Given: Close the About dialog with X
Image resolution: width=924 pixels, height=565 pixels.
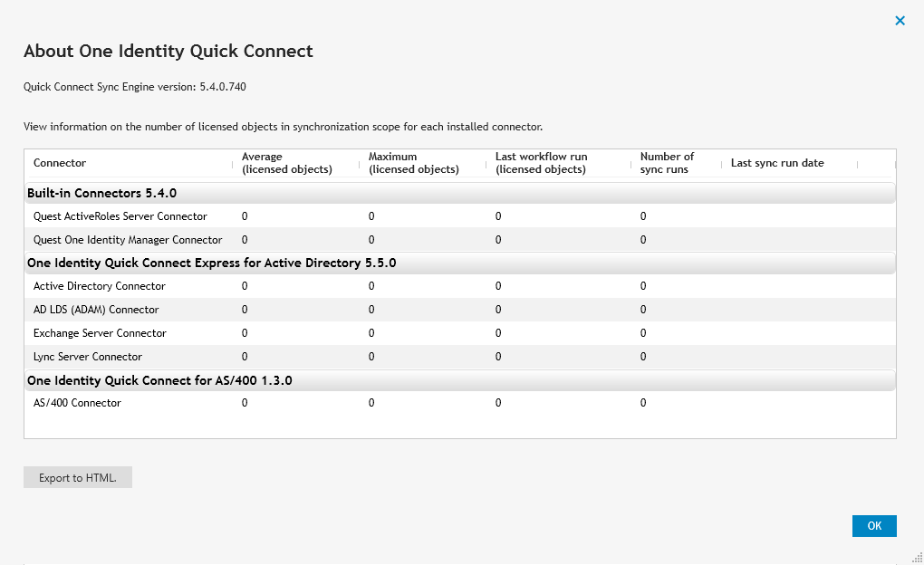Looking at the screenshot, I should [900, 21].
